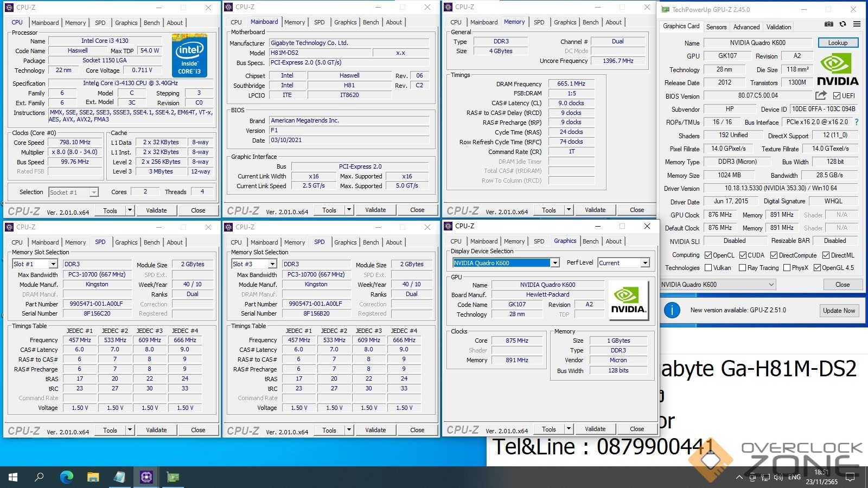This screenshot has height=488, width=868.
Task: Click the GPU-Z screenshot camera icon
Action: 828,24
